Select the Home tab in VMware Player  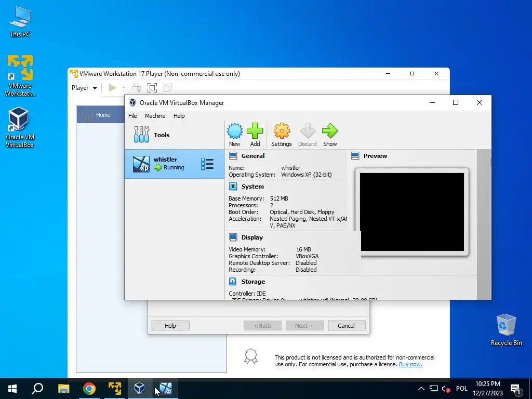coord(100,115)
